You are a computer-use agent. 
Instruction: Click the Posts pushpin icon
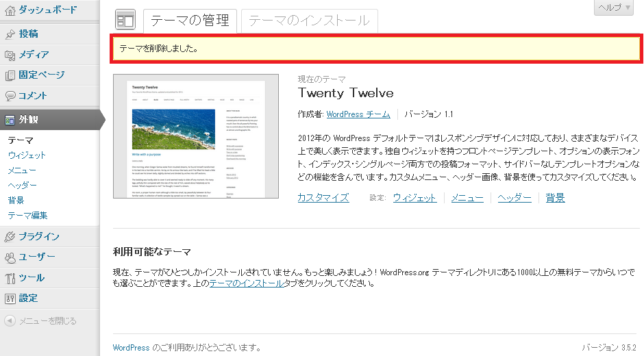click(10, 34)
